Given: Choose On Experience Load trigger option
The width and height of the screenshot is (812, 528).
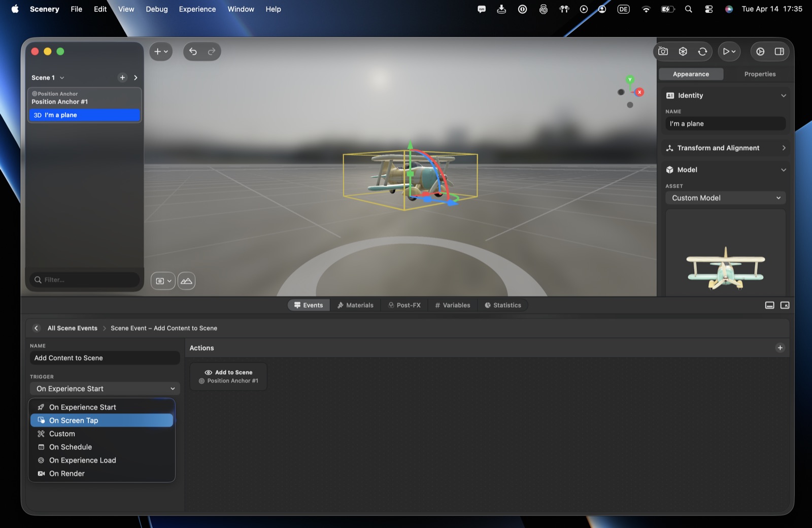Looking at the screenshot, I should coord(101,460).
